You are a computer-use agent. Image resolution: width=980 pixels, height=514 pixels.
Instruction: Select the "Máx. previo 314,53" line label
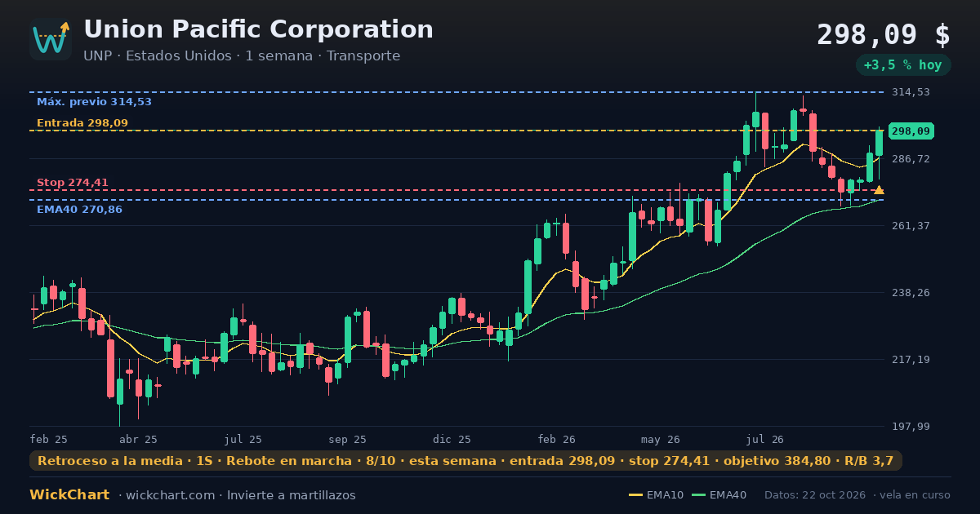[x=94, y=102]
